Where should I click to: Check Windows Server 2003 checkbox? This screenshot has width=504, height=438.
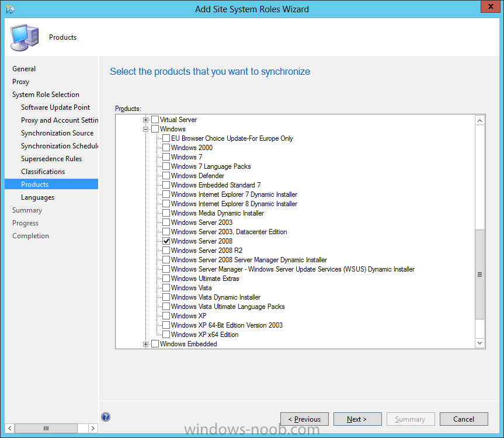click(166, 223)
